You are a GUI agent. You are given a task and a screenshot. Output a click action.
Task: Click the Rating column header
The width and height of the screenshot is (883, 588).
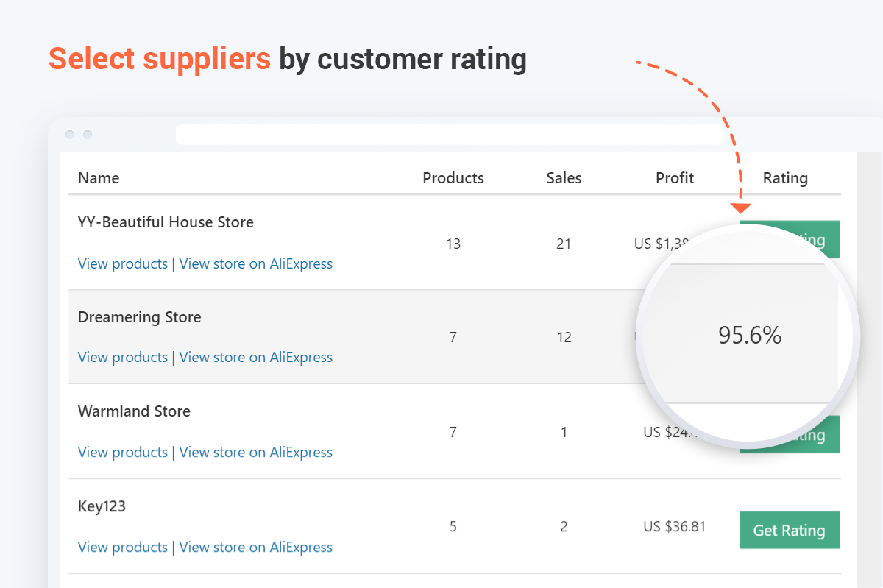[x=785, y=178]
